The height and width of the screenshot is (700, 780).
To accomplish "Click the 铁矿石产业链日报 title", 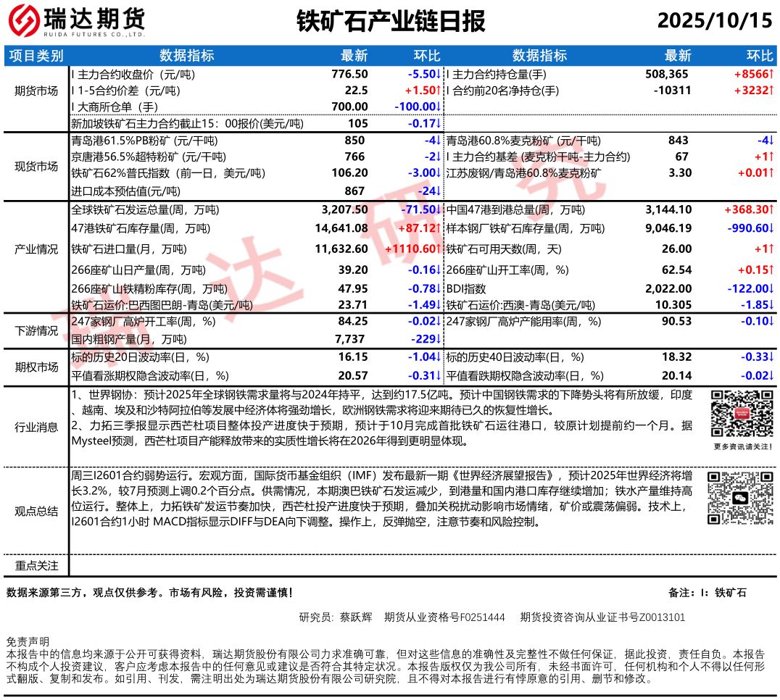I will pos(391,21).
